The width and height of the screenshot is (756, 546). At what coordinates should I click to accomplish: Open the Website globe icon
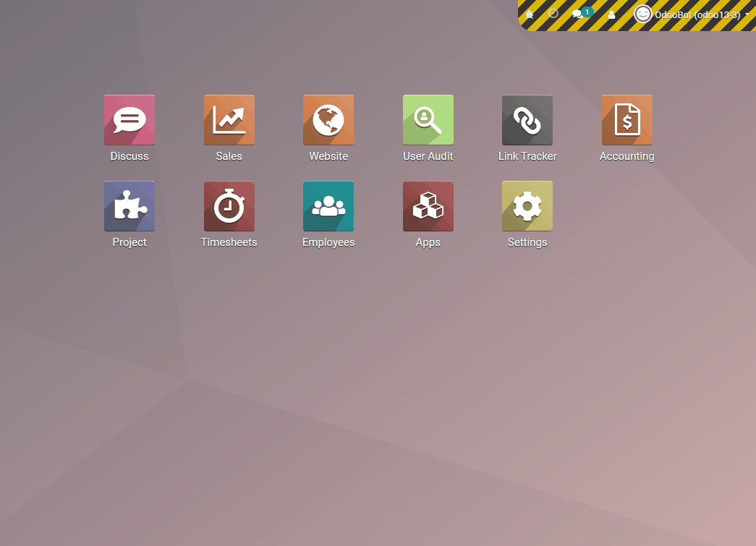(x=328, y=120)
